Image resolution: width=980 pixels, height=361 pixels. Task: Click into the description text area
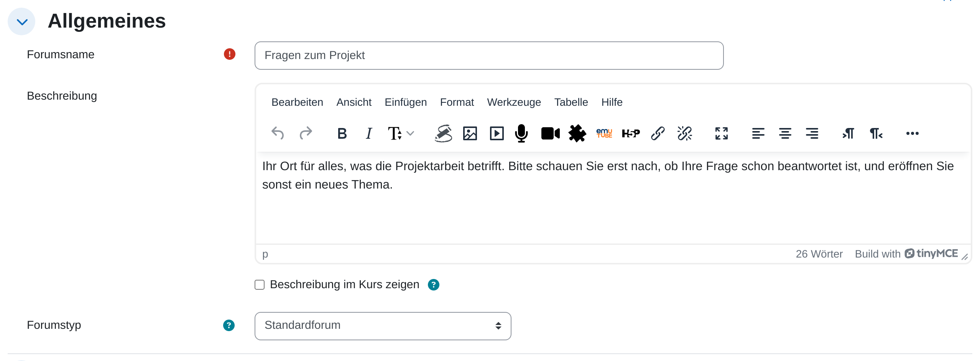pos(613,198)
